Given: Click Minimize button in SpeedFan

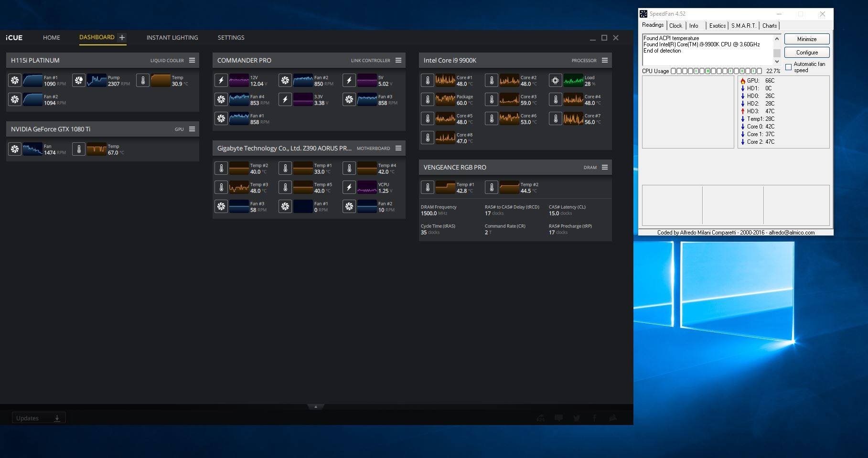Looking at the screenshot, I should tap(807, 39).
